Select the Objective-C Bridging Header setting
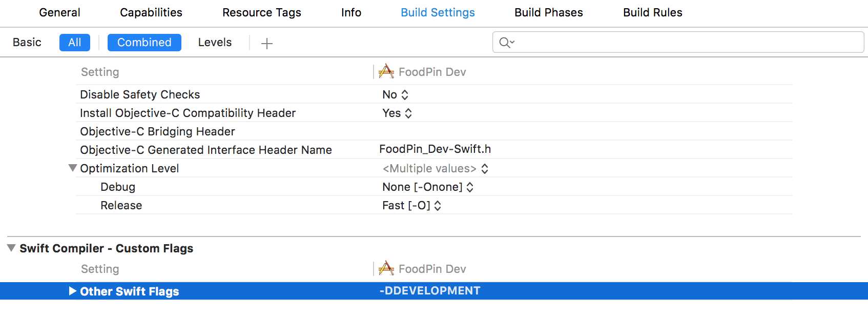Viewport: 868px width, 316px height. (157, 131)
